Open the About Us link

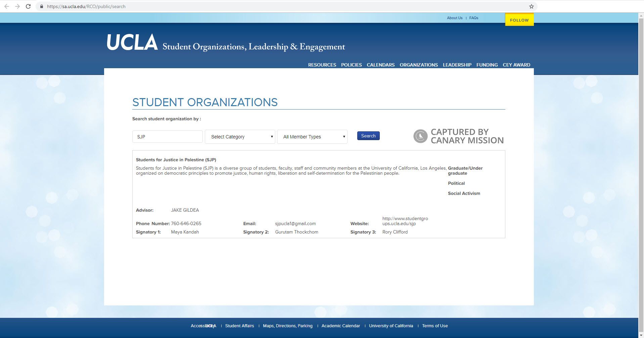[x=454, y=18]
